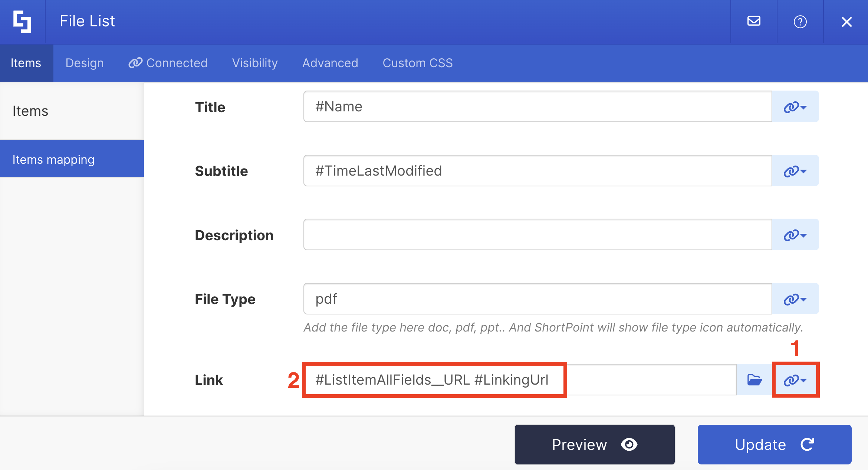Switch to the Connected tab
868x470 pixels.
[x=168, y=63]
